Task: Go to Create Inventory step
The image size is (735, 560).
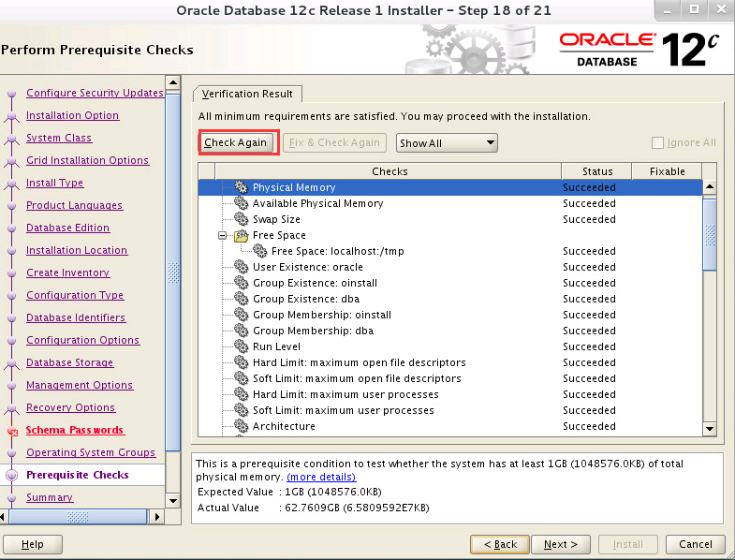Action: click(x=68, y=273)
